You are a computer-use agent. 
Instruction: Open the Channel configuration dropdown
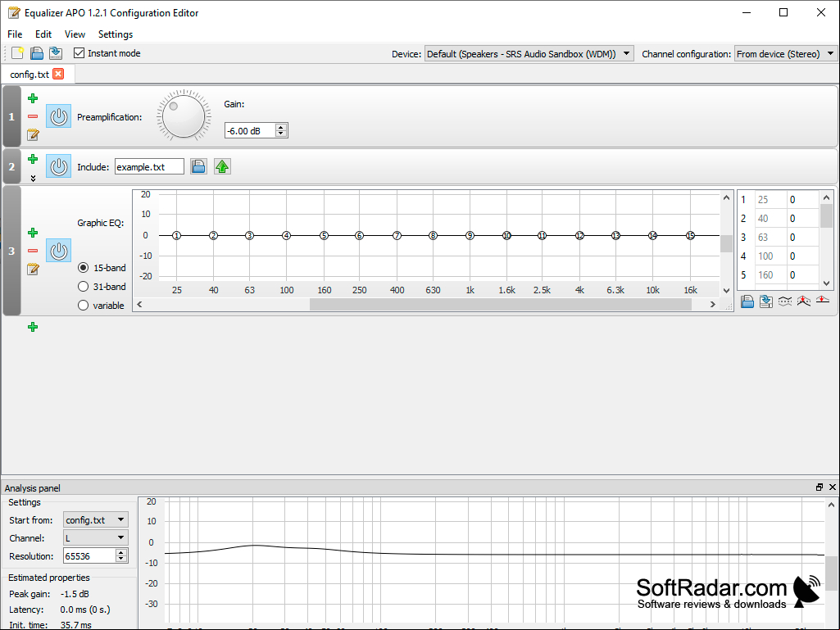coord(785,53)
